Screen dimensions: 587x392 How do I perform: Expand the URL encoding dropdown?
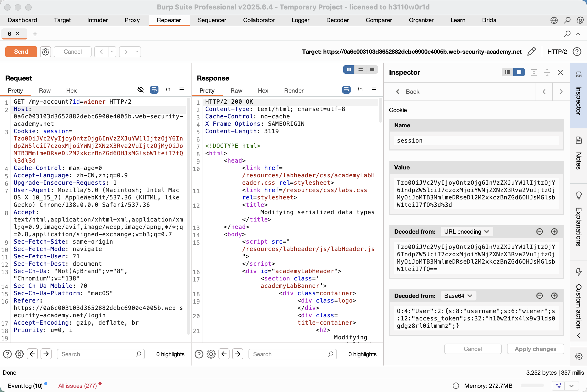466,232
